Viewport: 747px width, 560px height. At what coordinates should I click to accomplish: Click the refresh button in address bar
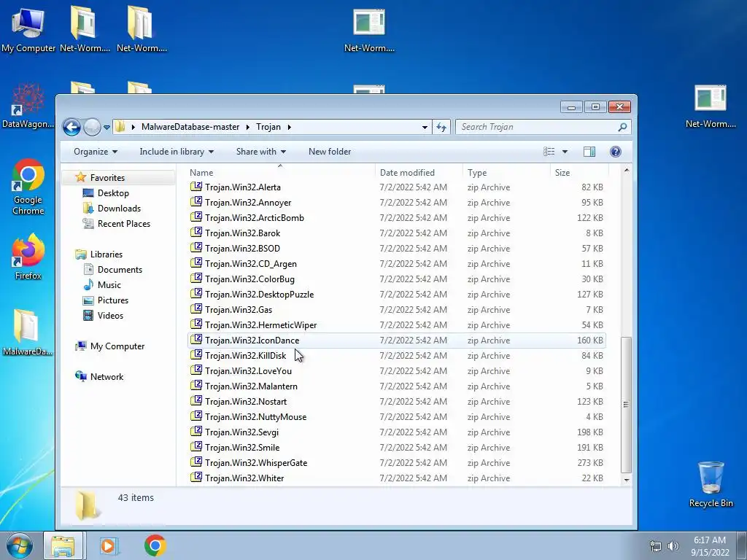(x=441, y=127)
